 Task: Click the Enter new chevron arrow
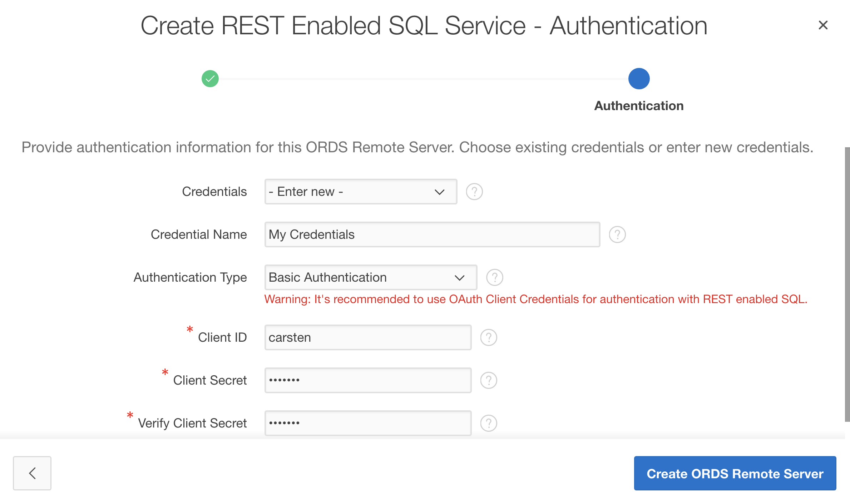pyautogui.click(x=439, y=192)
